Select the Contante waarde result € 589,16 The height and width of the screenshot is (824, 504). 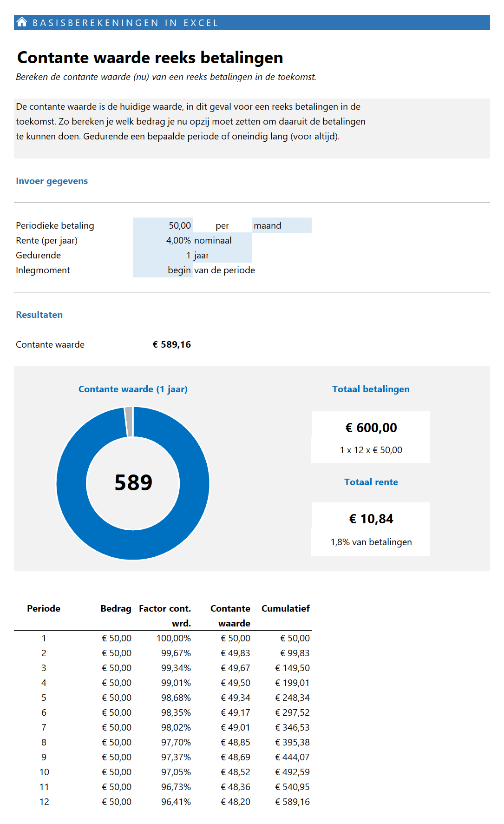click(x=171, y=344)
